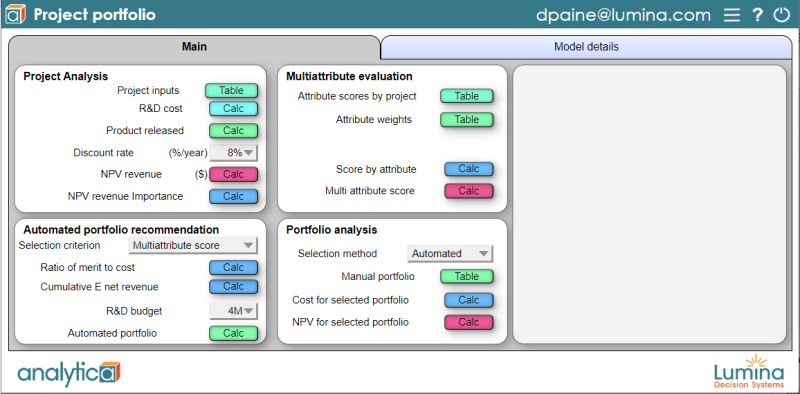Click the R&D budget label
This screenshot has height=394, width=800.
(x=133, y=311)
